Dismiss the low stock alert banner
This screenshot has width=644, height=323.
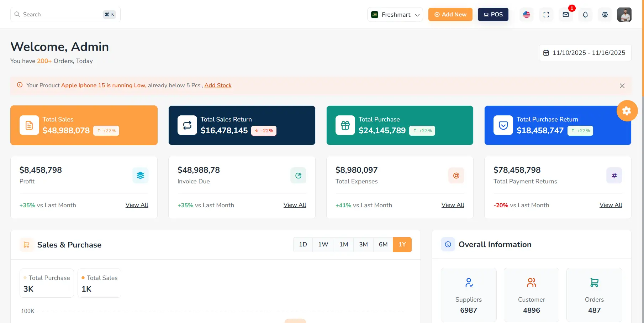click(x=622, y=86)
